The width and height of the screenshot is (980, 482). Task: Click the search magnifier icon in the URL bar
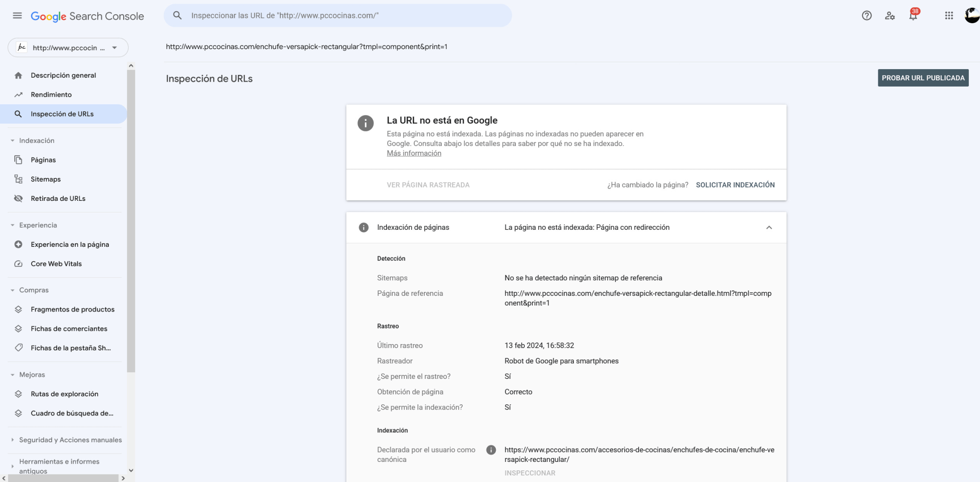point(177,16)
